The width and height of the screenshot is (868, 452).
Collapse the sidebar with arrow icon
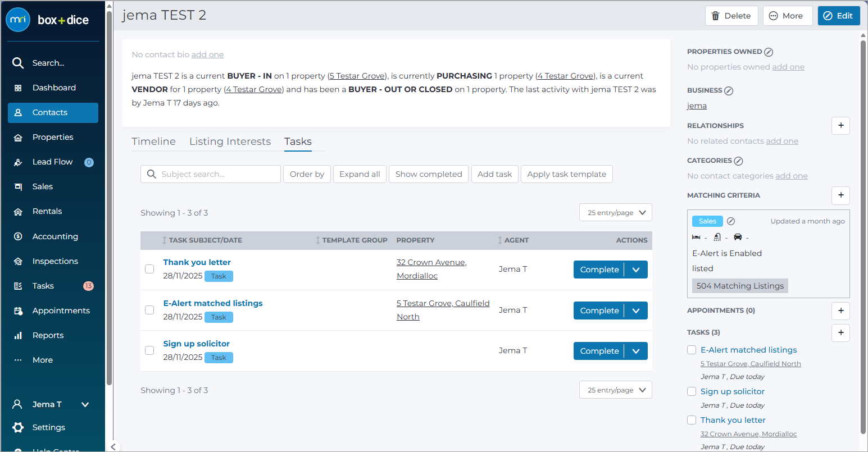(x=113, y=446)
